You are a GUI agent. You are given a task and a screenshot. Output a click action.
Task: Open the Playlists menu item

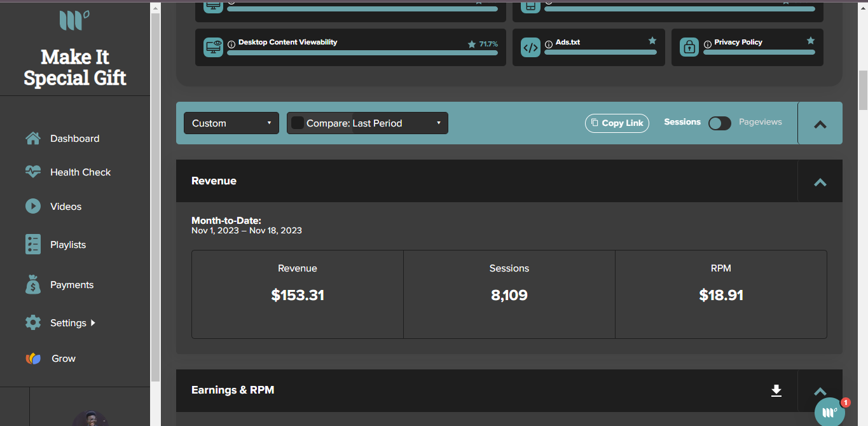coord(68,245)
